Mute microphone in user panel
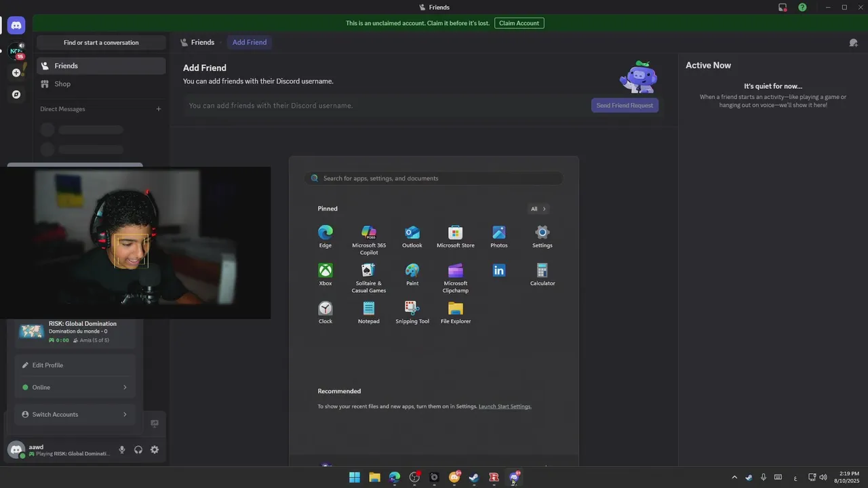Viewport: 868px width, 488px height. point(122,450)
